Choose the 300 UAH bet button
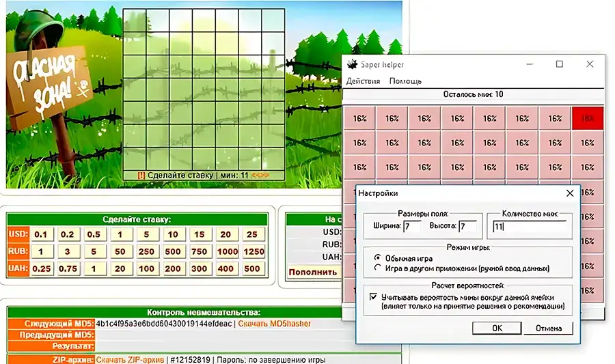This screenshot has height=364, width=615. point(200,269)
